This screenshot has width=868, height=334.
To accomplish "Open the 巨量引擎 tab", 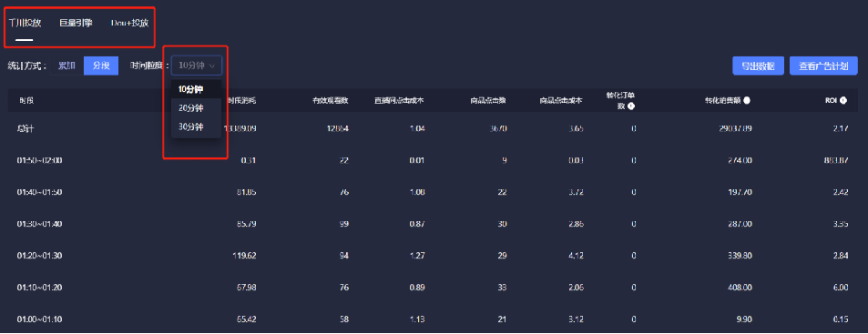I will pyautogui.click(x=76, y=24).
